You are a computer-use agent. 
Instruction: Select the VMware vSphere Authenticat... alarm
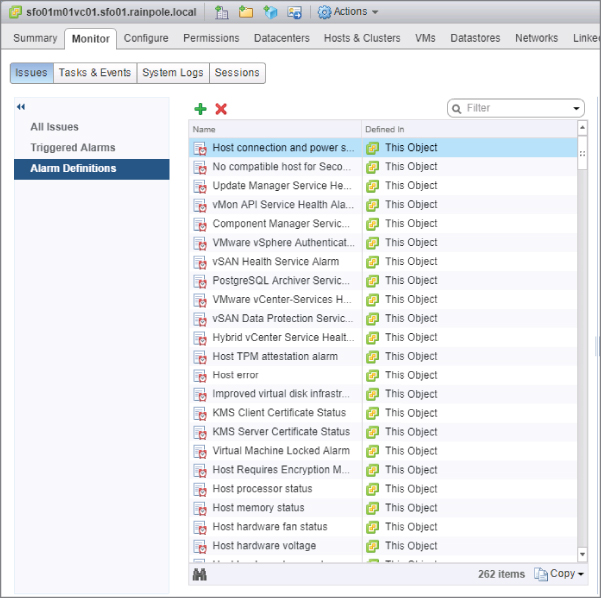(383, 243)
